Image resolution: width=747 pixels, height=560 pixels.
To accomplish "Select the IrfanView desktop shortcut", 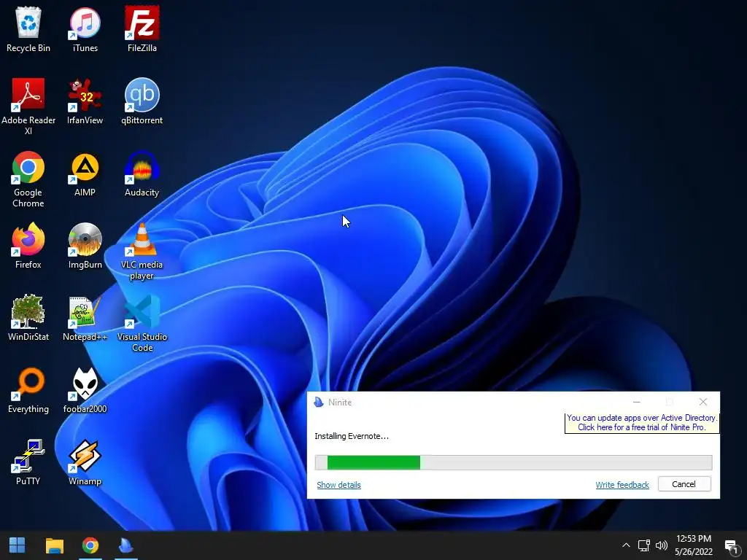I will (85, 101).
